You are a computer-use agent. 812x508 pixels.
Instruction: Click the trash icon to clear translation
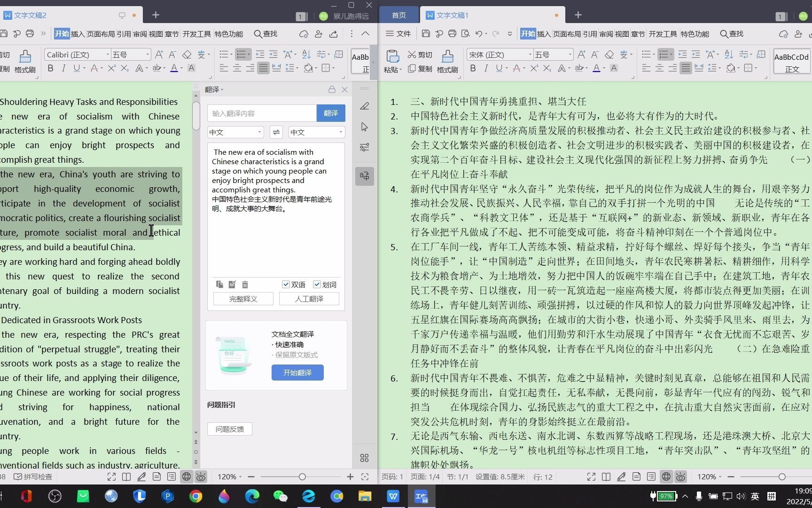[x=244, y=285]
